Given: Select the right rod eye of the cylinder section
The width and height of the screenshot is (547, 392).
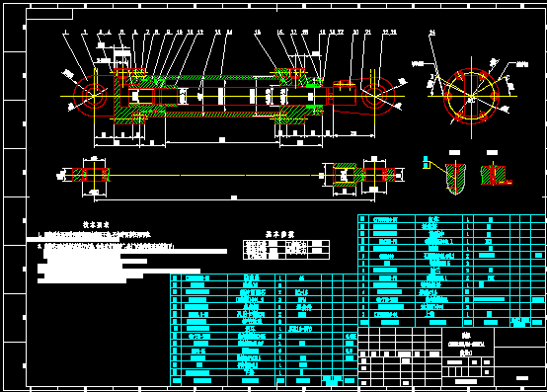Looking at the screenshot, I should 375,95.
